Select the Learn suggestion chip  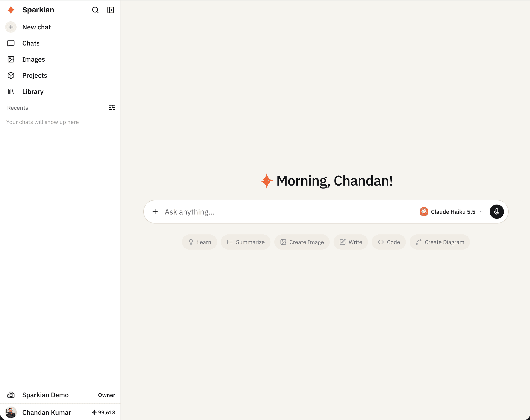tap(199, 242)
